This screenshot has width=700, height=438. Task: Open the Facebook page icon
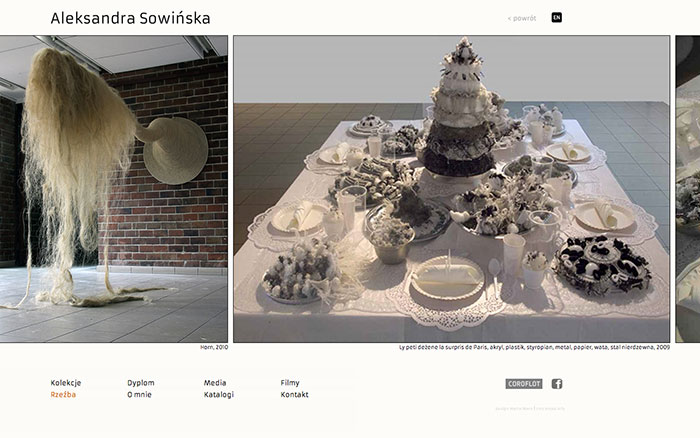pyautogui.click(x=557, y=384)
